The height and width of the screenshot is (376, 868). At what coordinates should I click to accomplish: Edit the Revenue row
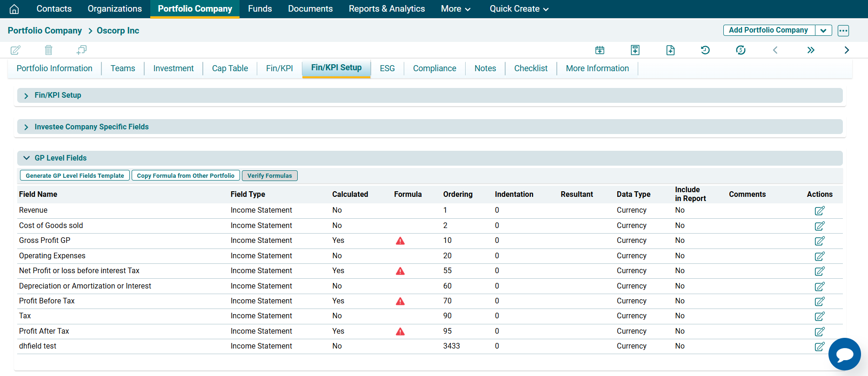pos(819,211)
